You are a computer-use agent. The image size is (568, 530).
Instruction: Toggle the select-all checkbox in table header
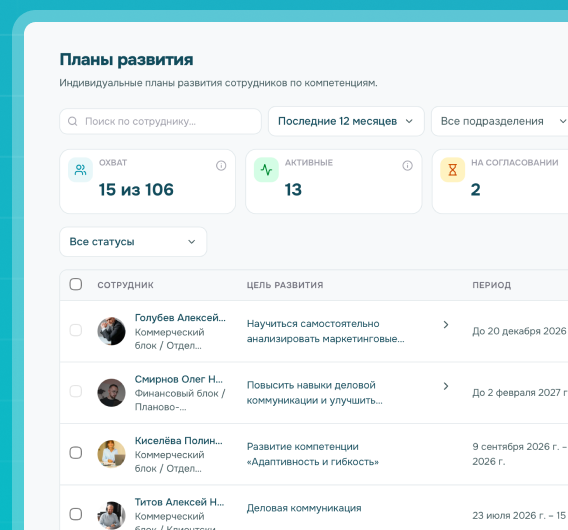tap(76, 284)
